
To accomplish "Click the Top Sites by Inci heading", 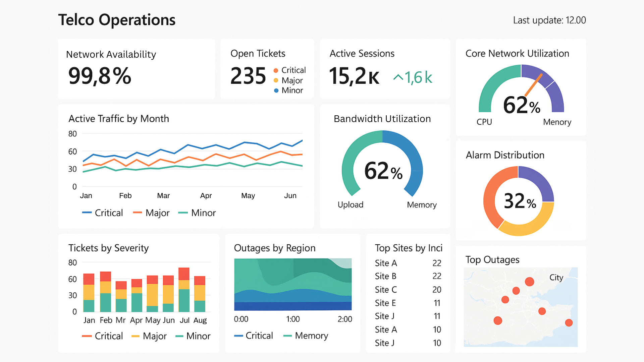I will click(x=408, y=248).
